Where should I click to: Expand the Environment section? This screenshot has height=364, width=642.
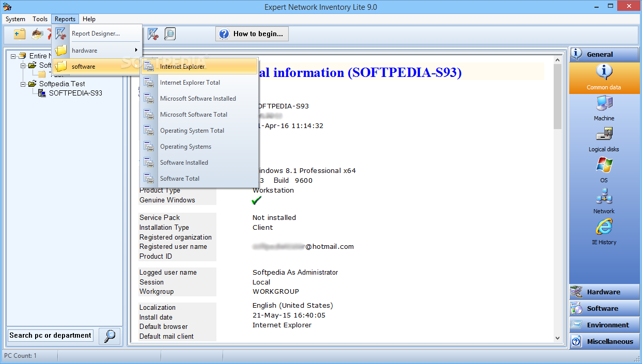tap(604, 325)
